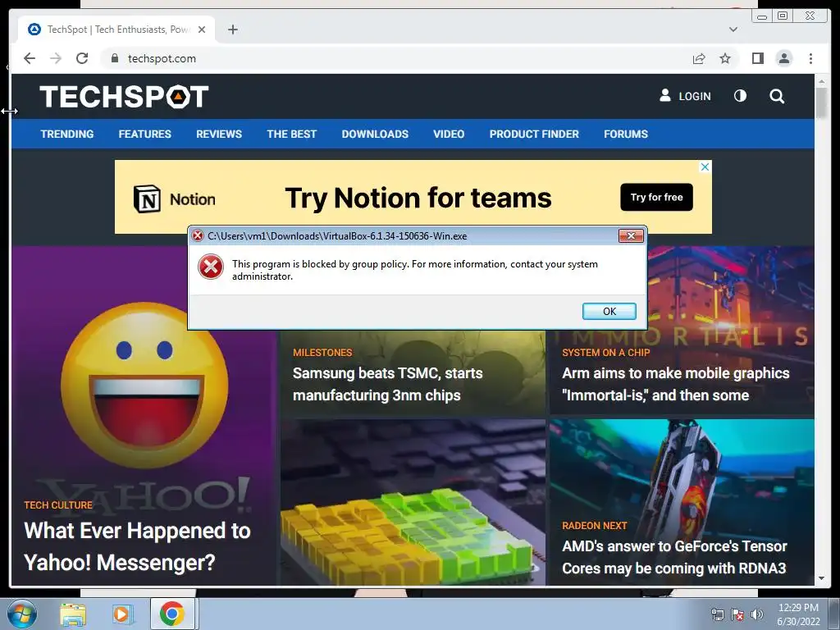Click the network tray icon

(717, 614)
